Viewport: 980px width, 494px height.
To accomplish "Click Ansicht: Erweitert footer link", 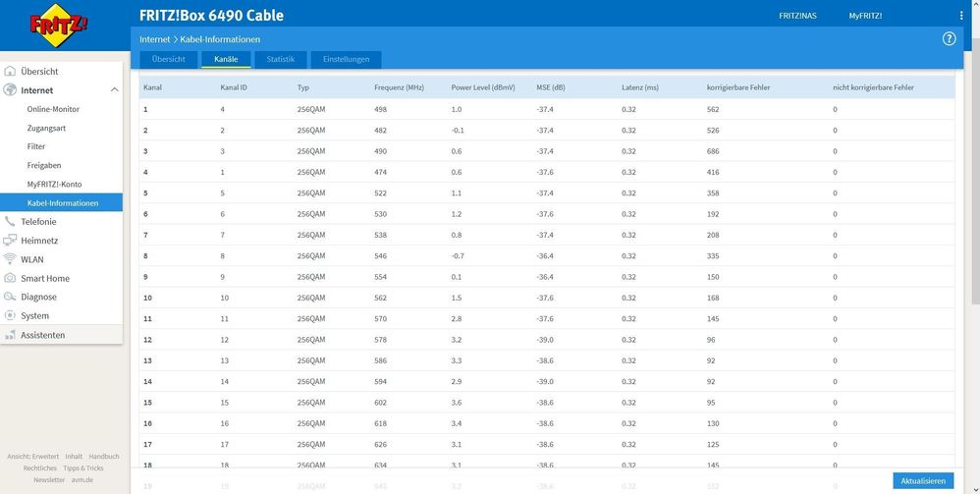I will [x=33, y=457].
